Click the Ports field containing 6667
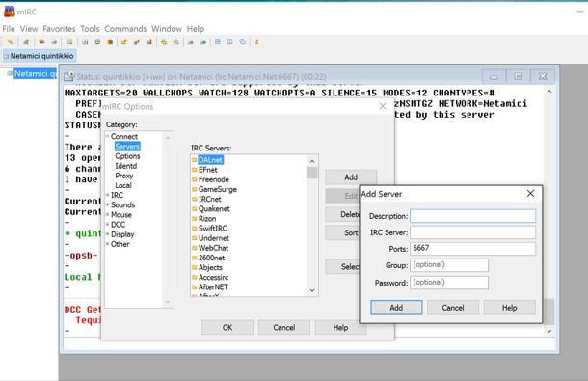 [x=473, y=249]
